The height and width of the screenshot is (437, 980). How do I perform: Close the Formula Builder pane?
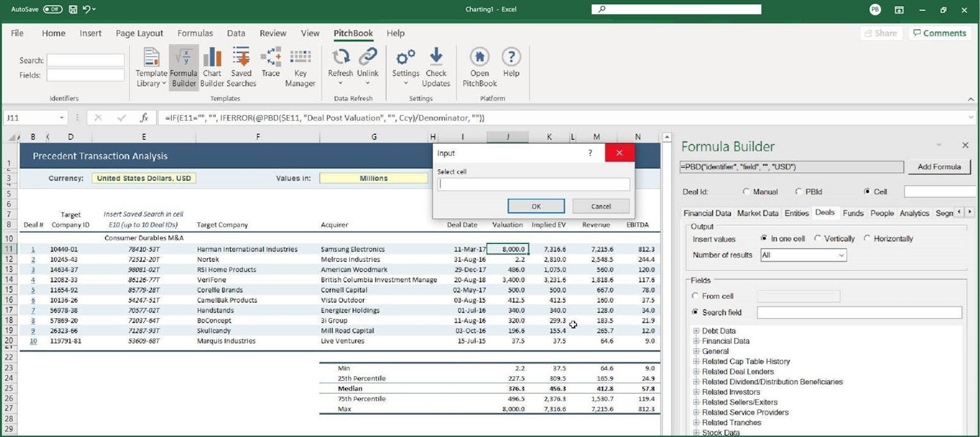(x=965, y=145)
